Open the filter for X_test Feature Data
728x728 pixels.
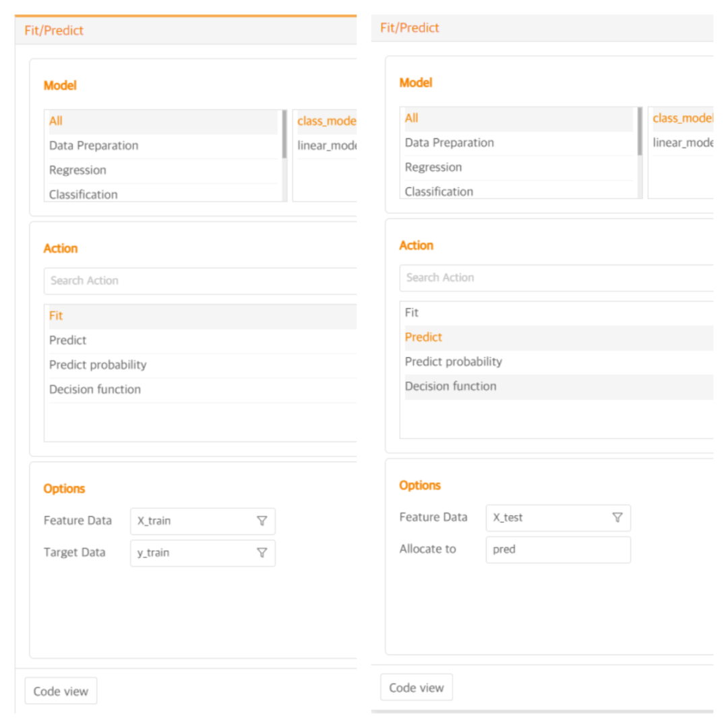[617, 518]
